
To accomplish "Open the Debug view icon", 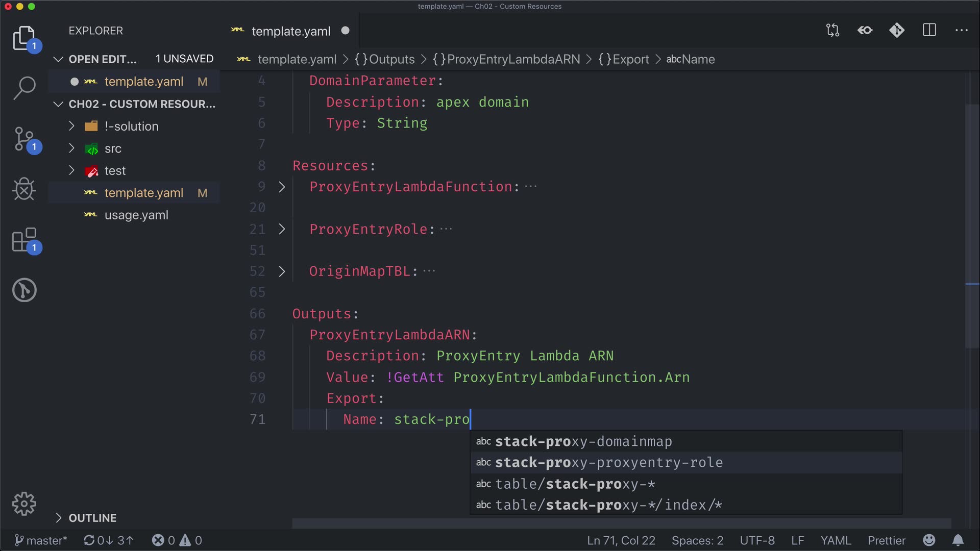I will pos(24,189).
